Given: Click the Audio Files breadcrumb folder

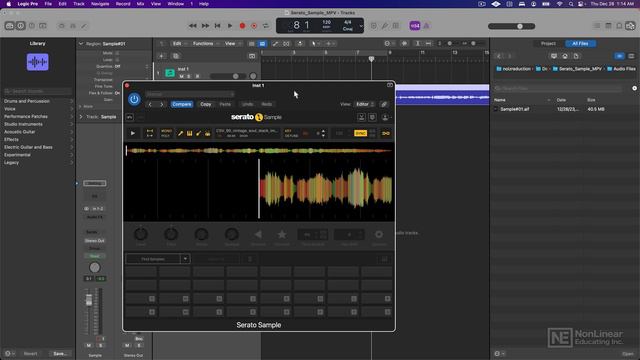Looking at the screenshot, I should [x=621, y=69].
